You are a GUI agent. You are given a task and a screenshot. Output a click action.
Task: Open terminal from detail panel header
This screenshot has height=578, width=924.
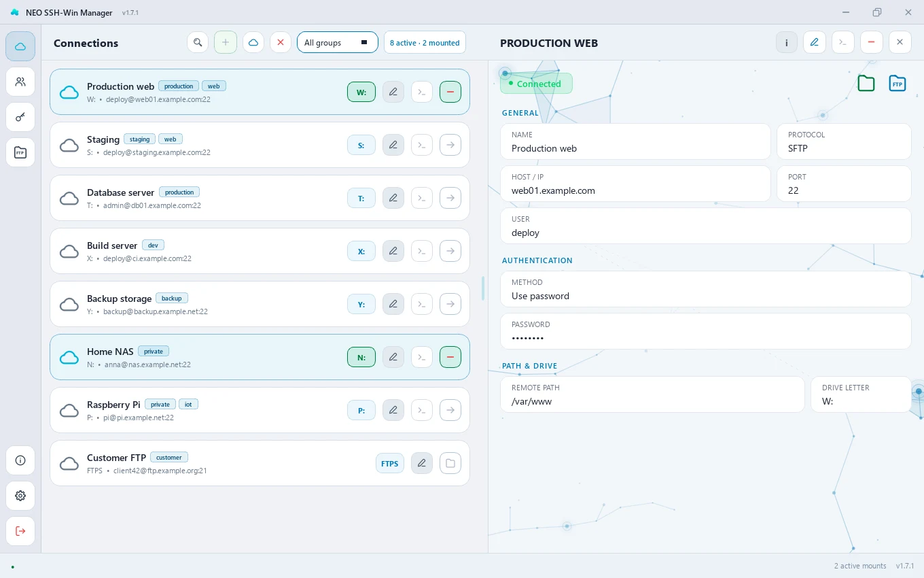click(x=842, y=42)
